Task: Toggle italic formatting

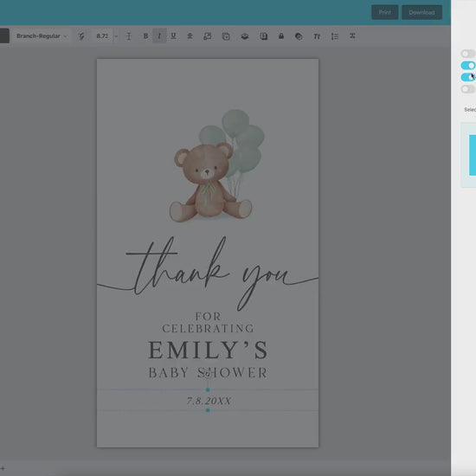Action: tap(159, 36)
